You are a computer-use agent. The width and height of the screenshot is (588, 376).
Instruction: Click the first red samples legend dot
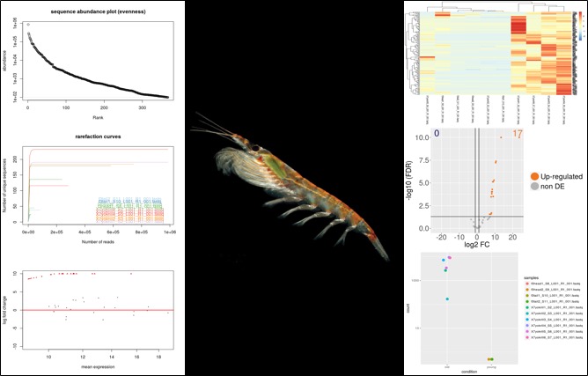[x=527, y=284]
